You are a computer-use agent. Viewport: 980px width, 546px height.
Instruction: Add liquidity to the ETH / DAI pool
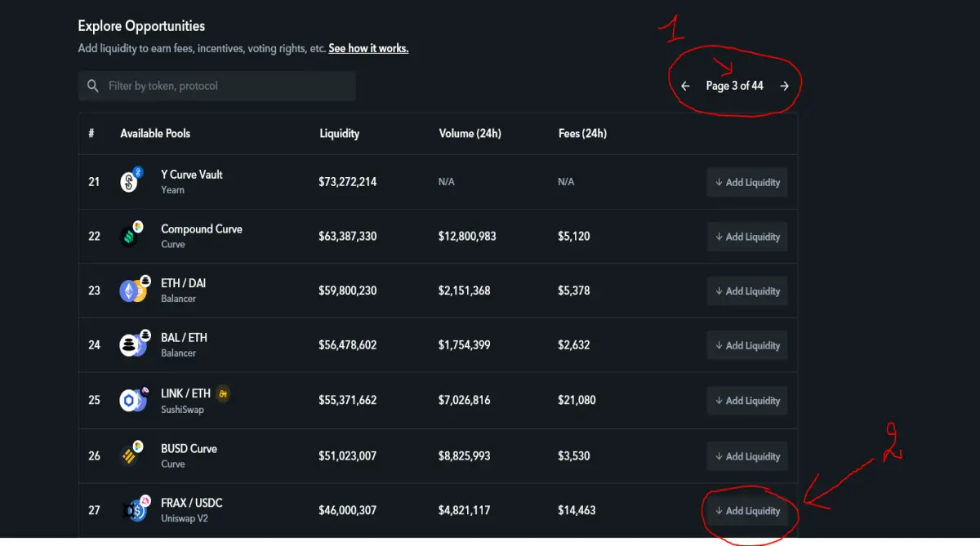coord(746,291)
